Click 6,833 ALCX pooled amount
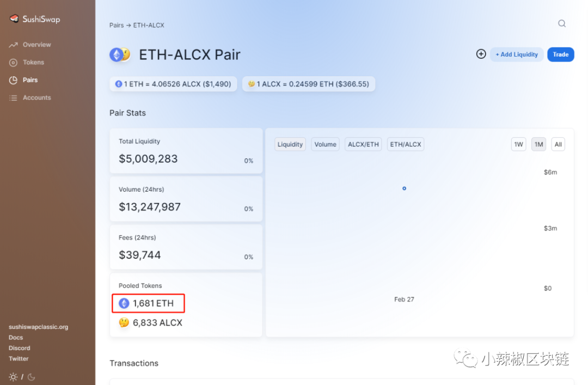This screenshot has width=588, height=385. click(157, 323)
